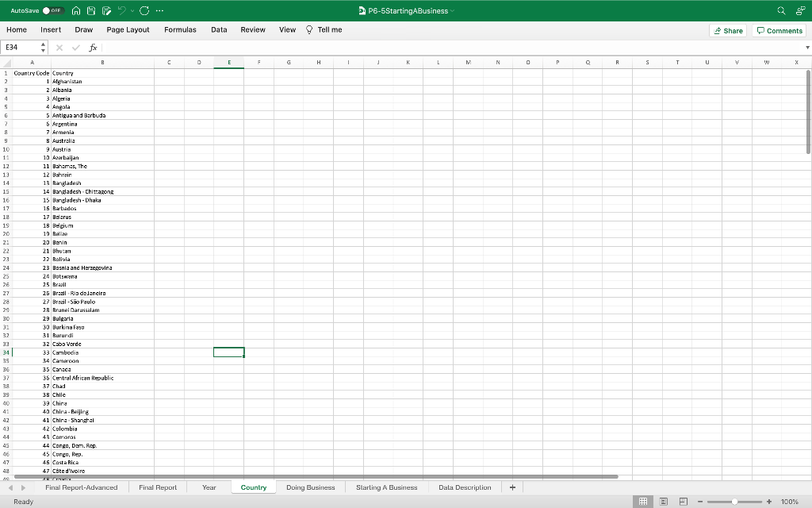Switch to the Doing Business sheet tab
This screenshot has height=508, width=812.
(x=311, y=487)
